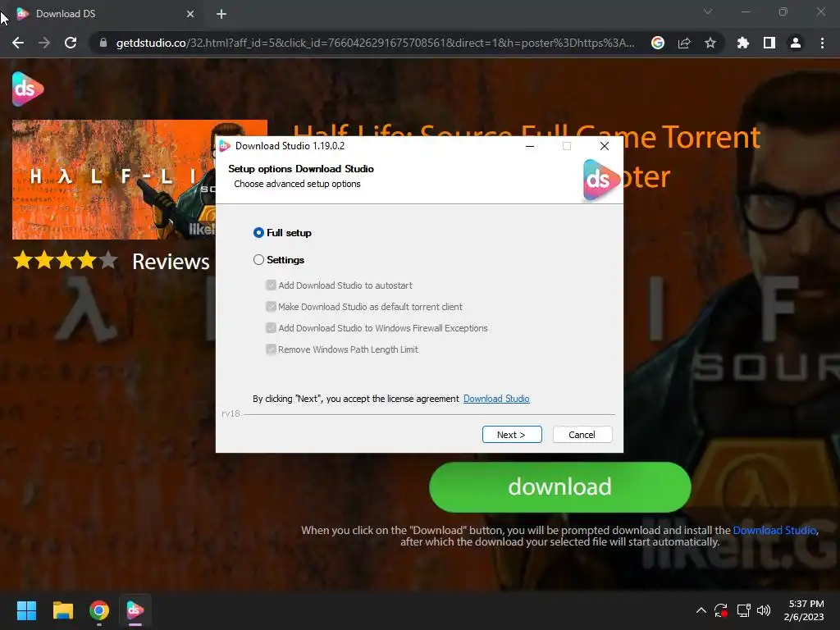This screenshot has height=630, width=840.
Task: Click Cancel in the installer dialog
Action: (x=582, y=435)
